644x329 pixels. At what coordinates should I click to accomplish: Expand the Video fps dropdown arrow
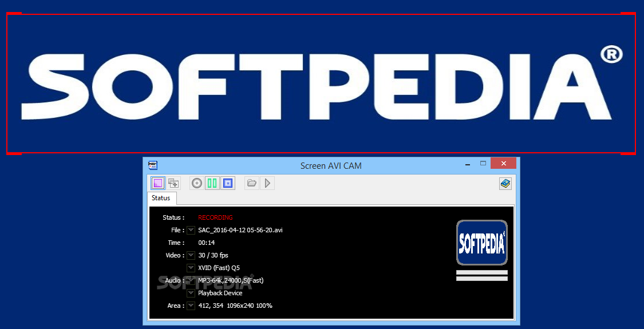tap(191, 256)
